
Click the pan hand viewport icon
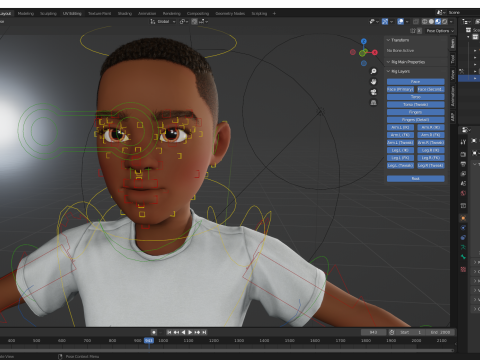point(374,82)
